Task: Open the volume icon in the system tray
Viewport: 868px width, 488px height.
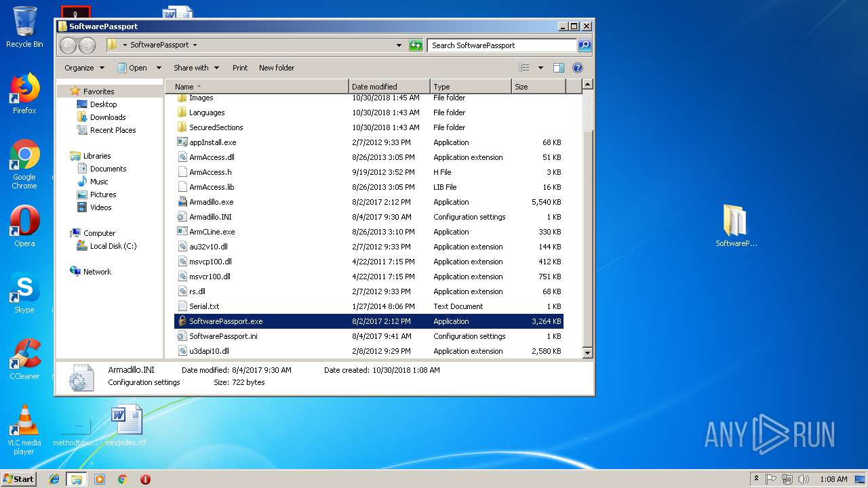Action: 803,479
